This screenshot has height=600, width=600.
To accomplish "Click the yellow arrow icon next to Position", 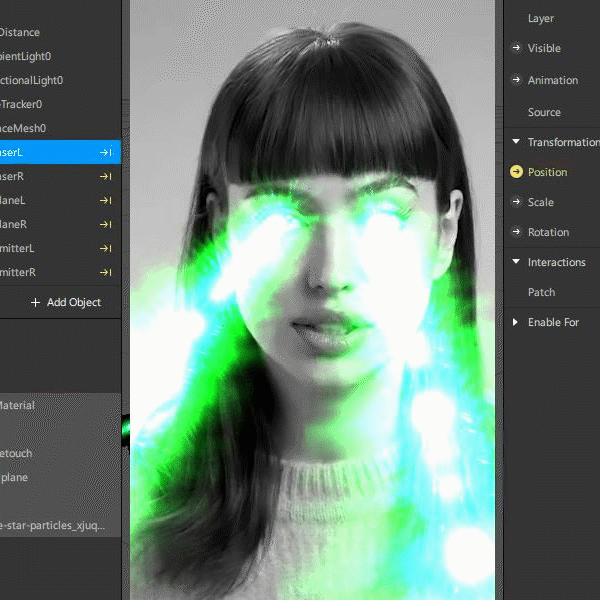I will click(516, 172).
